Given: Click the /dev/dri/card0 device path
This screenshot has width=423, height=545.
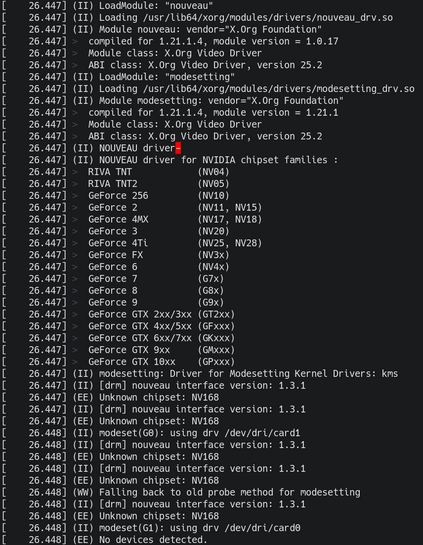Looking at the screenshot, I should 262,528.
